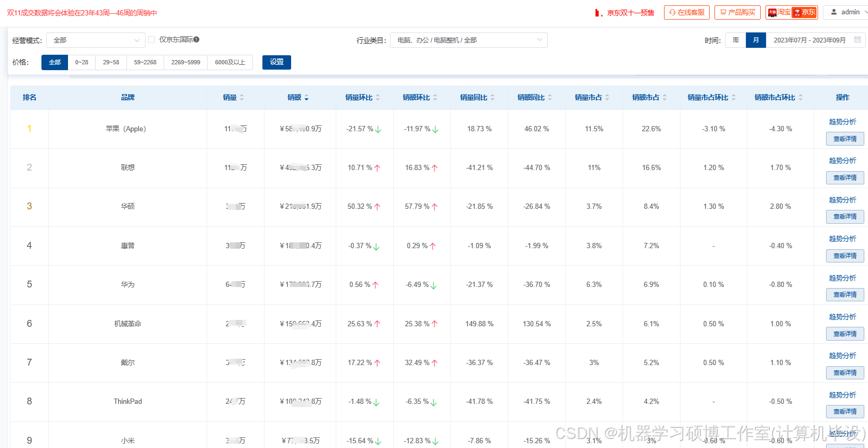868x448 pixels.
Task: Sort by the 销额 column sort icon
Action: 307,98
